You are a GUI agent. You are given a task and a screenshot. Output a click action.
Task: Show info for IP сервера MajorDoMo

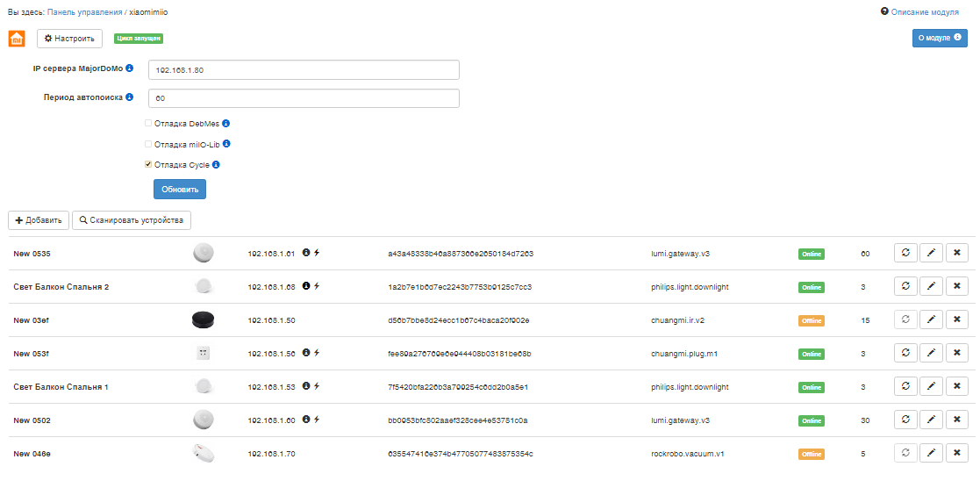129,68
